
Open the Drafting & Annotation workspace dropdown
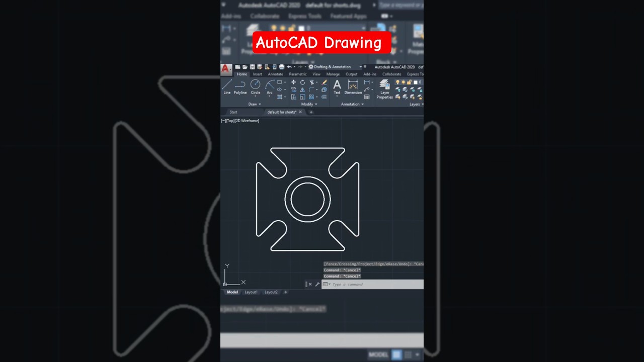coord(335,67)
